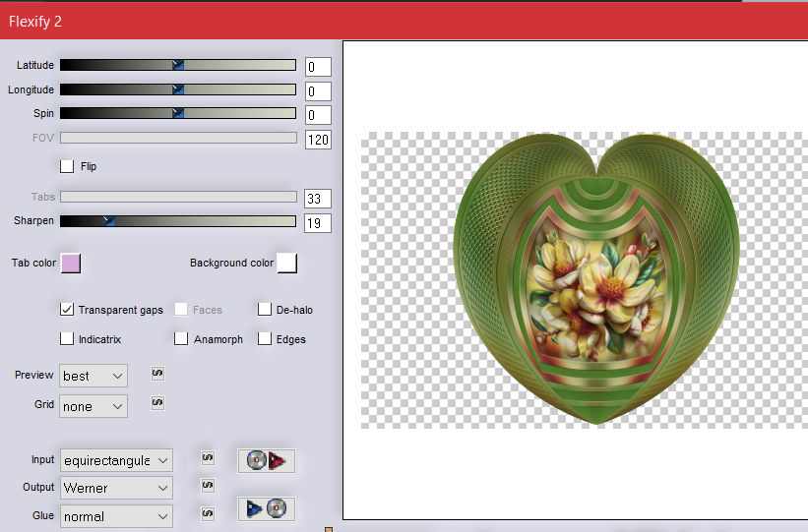Toggle the Faces checkbox
The height and width of the screenshot is (532, 808).
(x=181, y=310)
